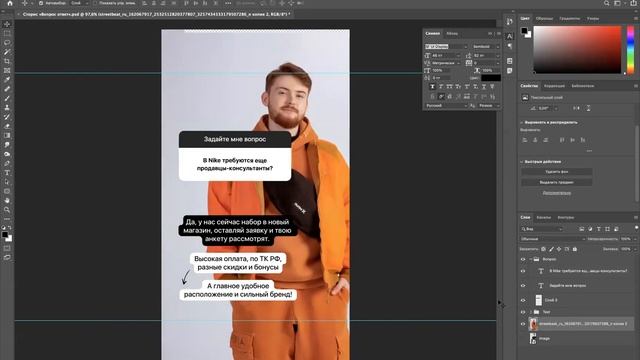Click the pixel layer filter icon
Viewport: 640px width, 360px height.
pyautogui.click(x=582, y=229)
